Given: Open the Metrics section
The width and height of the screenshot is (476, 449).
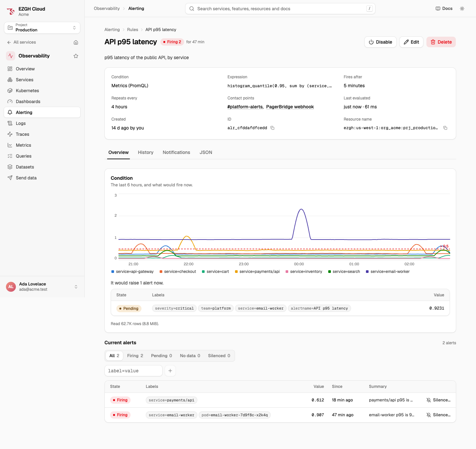Looking at the screenshot, I should tap(42, 145).
